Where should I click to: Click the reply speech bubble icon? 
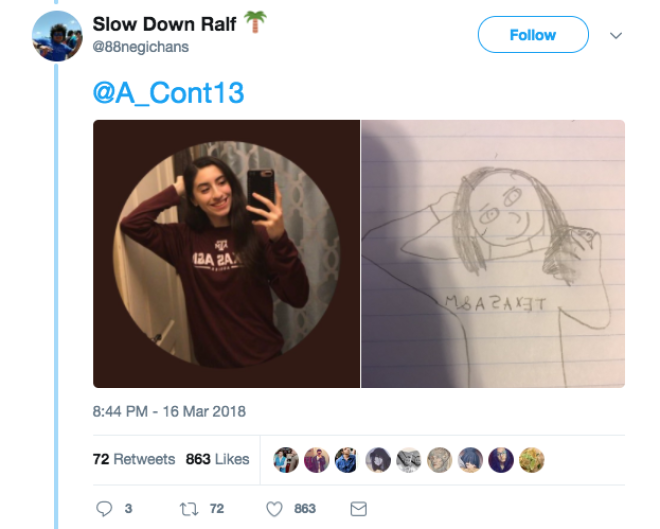[x=104, y=509]
